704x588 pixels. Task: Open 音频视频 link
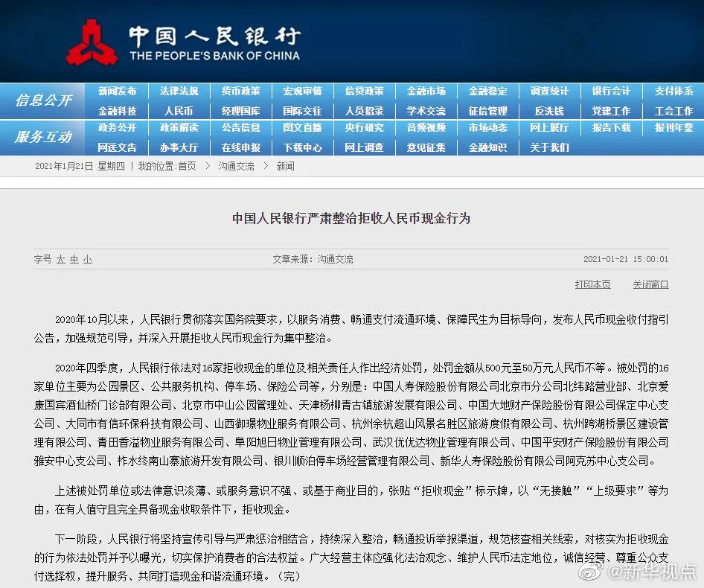[x=426, y=127]
